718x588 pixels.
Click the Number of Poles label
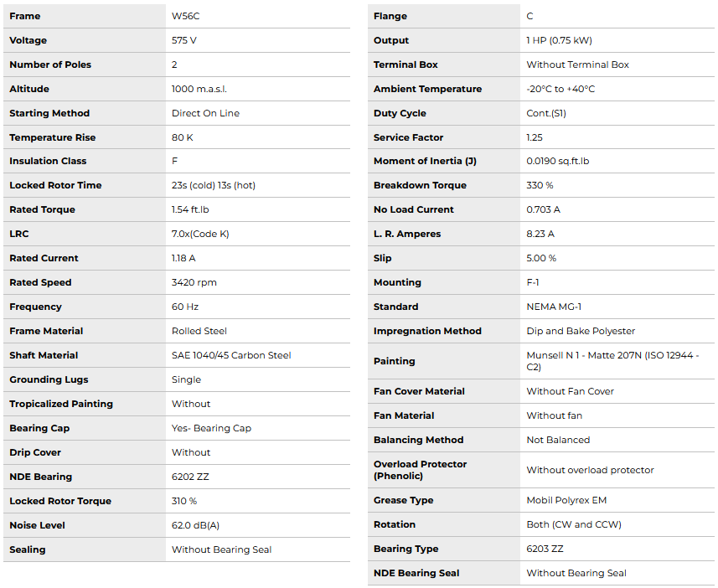point(50,64)
